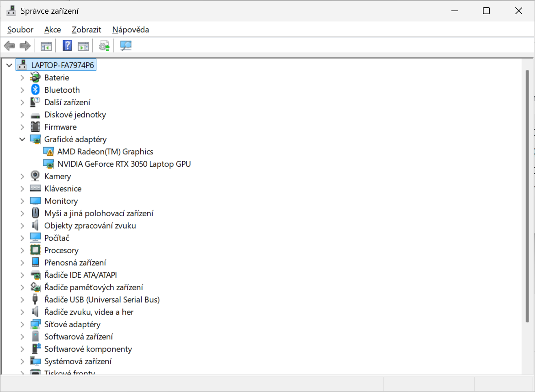The image size is (535, 392).
Task: Collapse the Grafické adaptéry category
Action: pos(22,139)
